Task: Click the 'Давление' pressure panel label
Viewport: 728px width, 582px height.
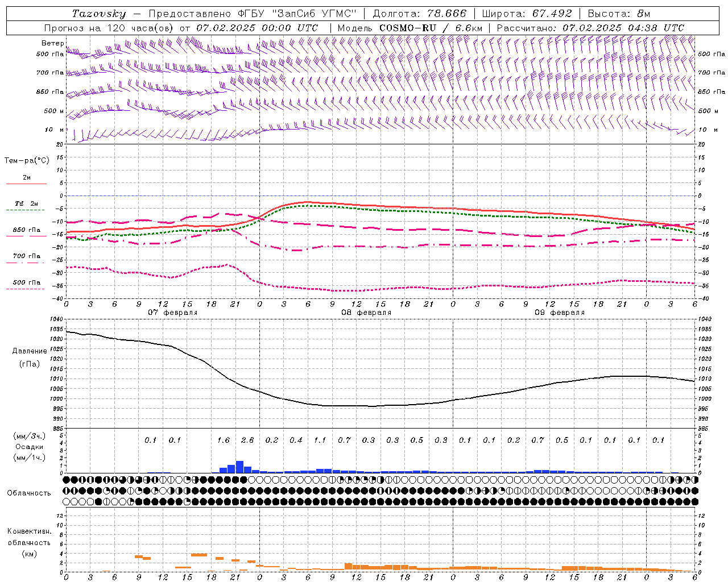Action: pyautogui.click(x=30, y=351)
